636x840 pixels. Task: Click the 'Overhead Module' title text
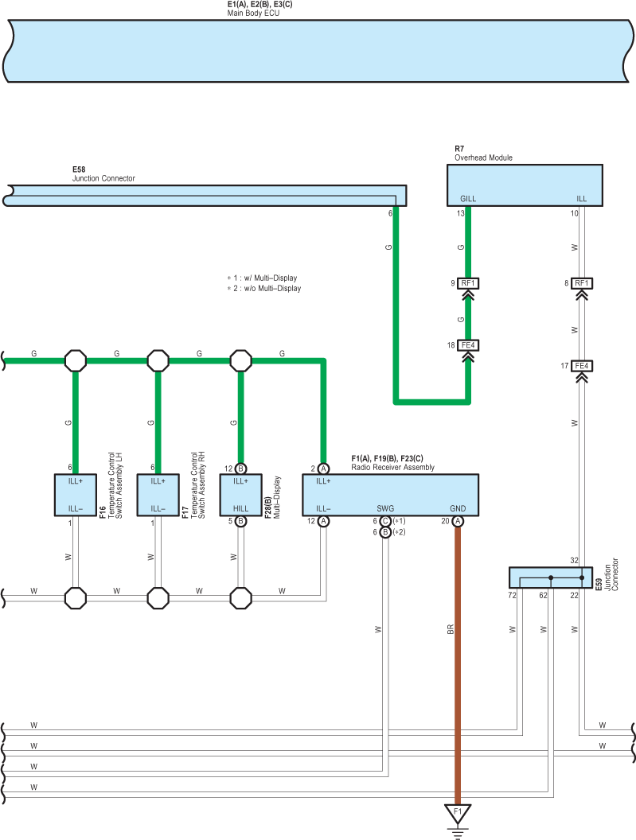pos(484,158)
